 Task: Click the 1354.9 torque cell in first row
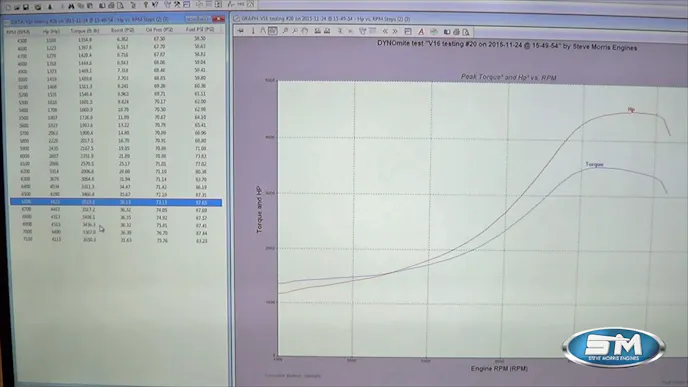coord(85,39)
